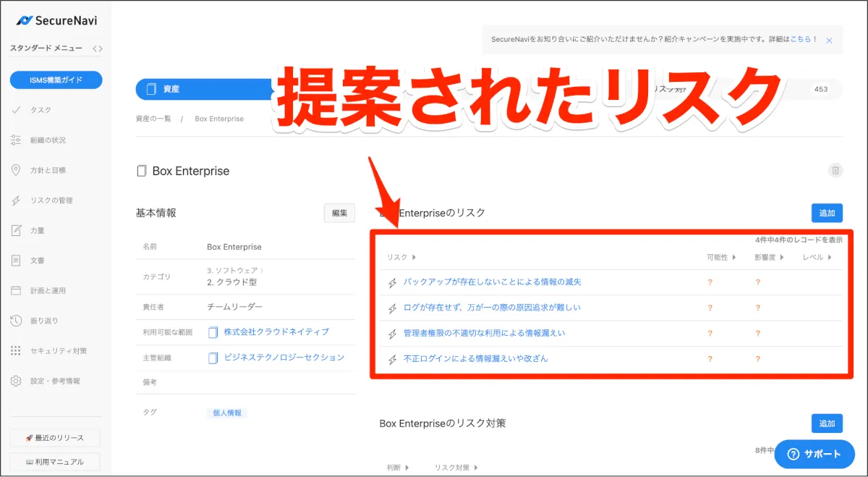This screenshot has height=477, width=868.
Task: Click lightning icon beside 不正ログイン risk
Action: (393, 359)
